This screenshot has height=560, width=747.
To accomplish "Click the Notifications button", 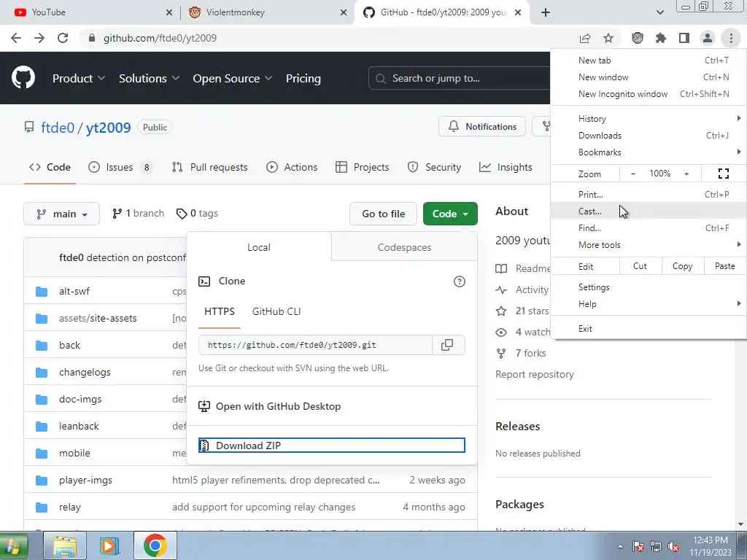I will (x=482, y=127).
